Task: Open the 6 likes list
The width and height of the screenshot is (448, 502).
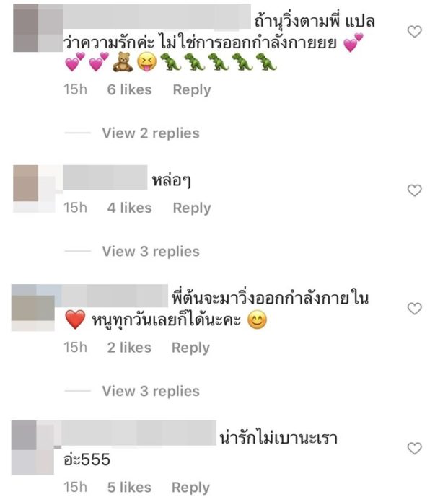Action: [x=129, y=89]
